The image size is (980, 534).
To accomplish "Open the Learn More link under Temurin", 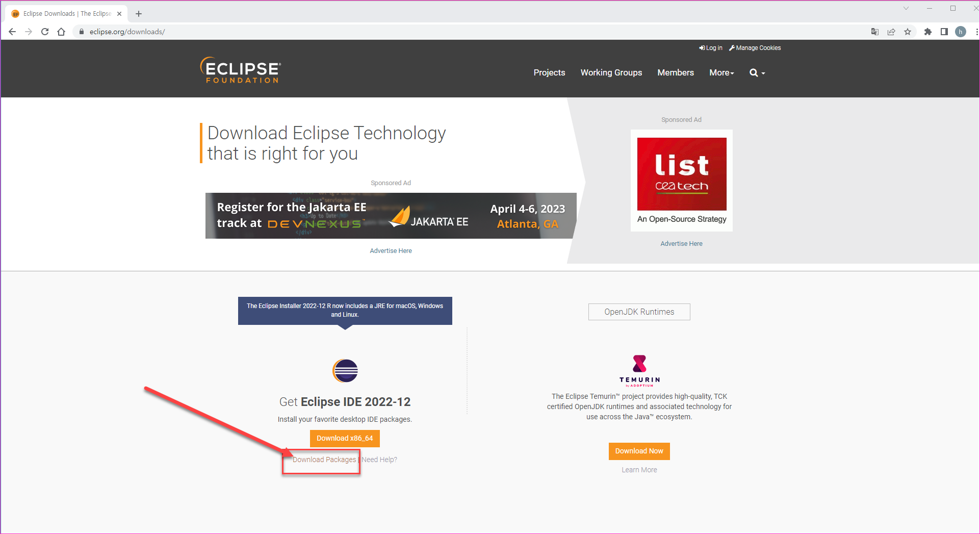I will click(639, 470).
